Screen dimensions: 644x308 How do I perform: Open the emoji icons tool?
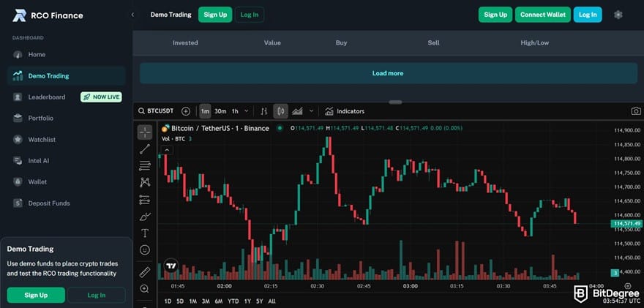(x=145, y=249)
